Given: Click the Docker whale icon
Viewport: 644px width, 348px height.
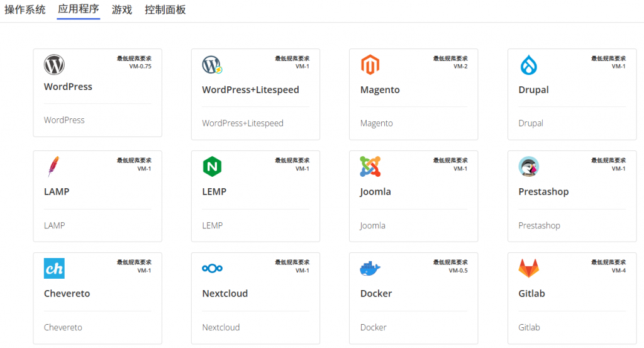Looking at the screenshot, I should point(370,269).
